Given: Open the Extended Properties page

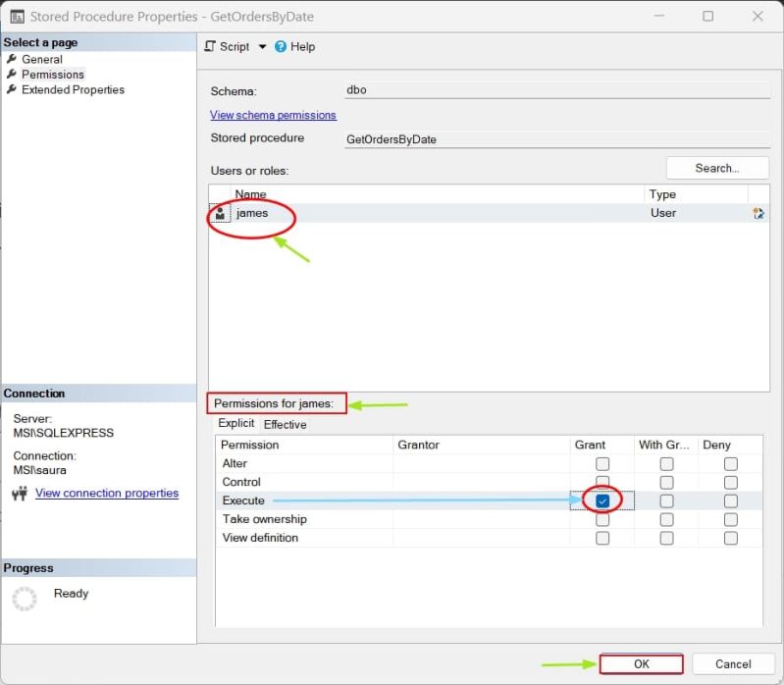Looking at the screenshot, I should tap(73, 90).
